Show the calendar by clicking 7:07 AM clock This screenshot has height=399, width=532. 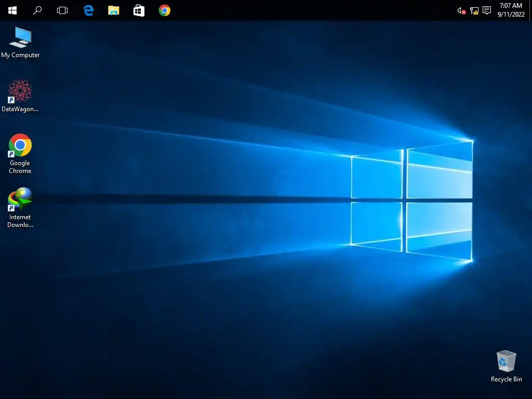click(511, 10)
